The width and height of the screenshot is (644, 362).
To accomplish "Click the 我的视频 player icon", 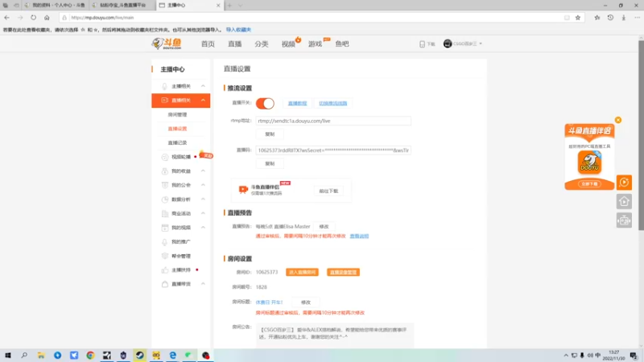I will coord(165,228).
